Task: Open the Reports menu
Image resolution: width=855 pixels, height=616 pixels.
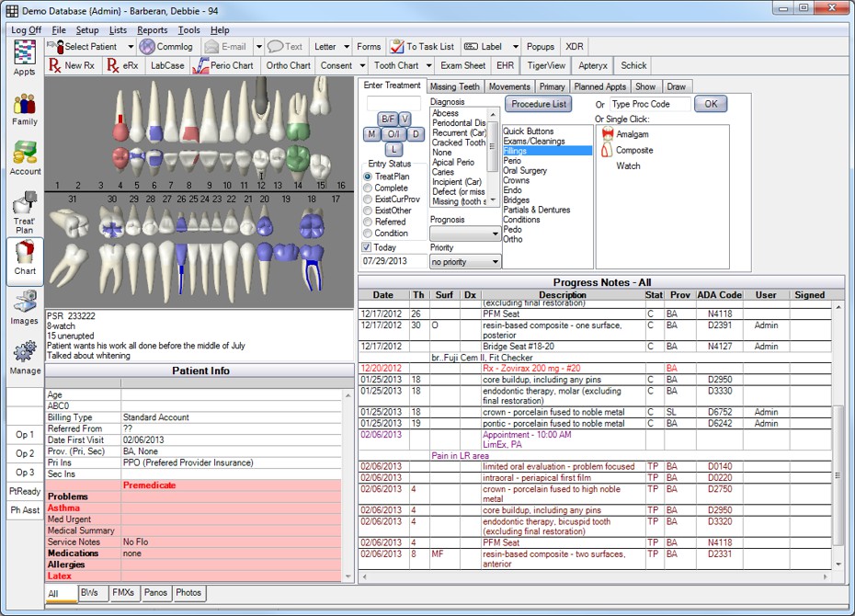Action: coord(152,30)
